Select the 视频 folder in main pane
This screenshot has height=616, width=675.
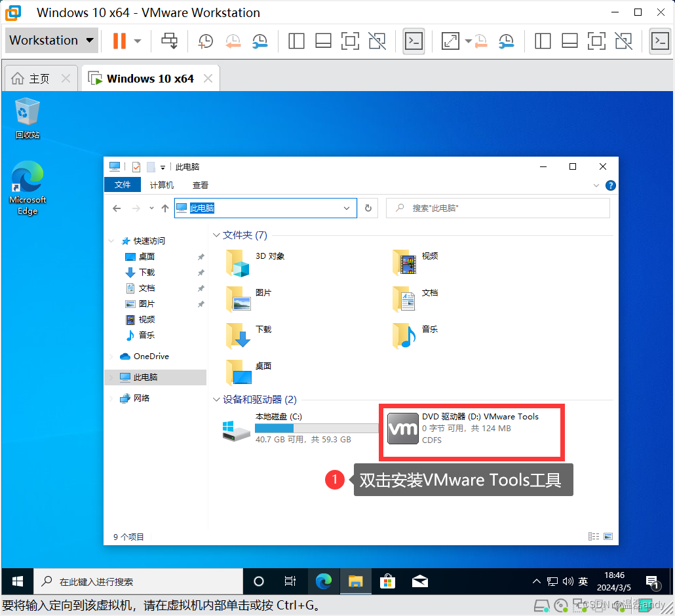tap(416, 261)
